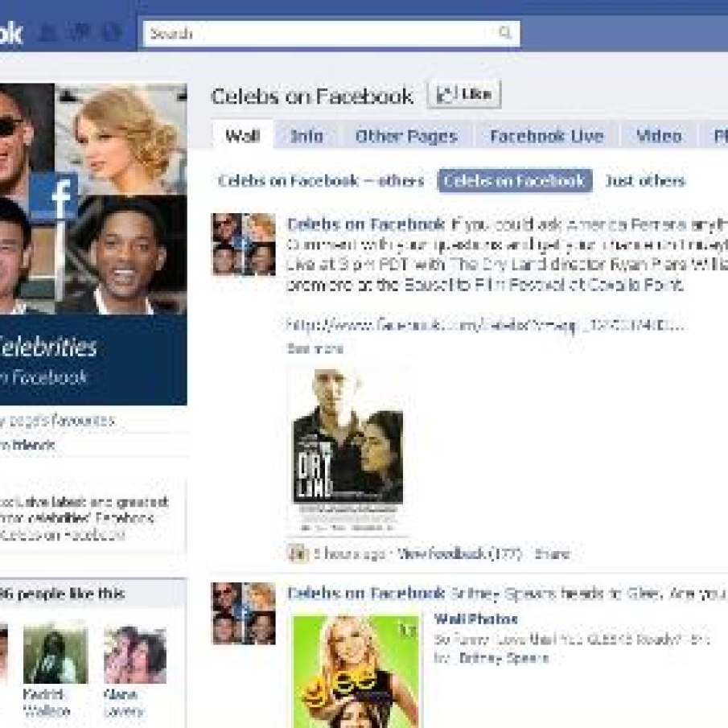This screenshot has height=728, width=728.
Task: Open Celebs on Facebook author link on Britney post
Action: point(366,593)
